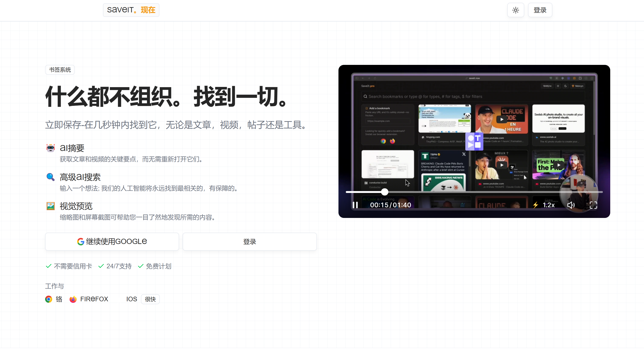
Task: Click the 工作与 label
Action: (x=55, y=286)
